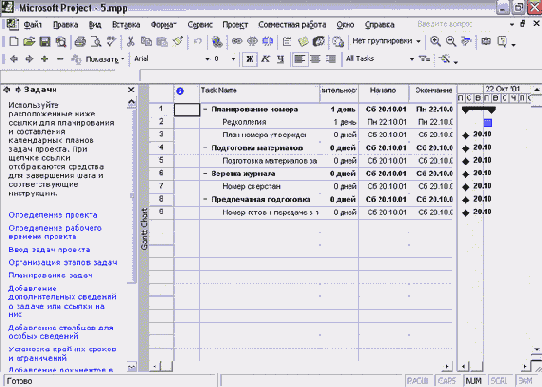Click the Undo icon

tap(197, 42)
